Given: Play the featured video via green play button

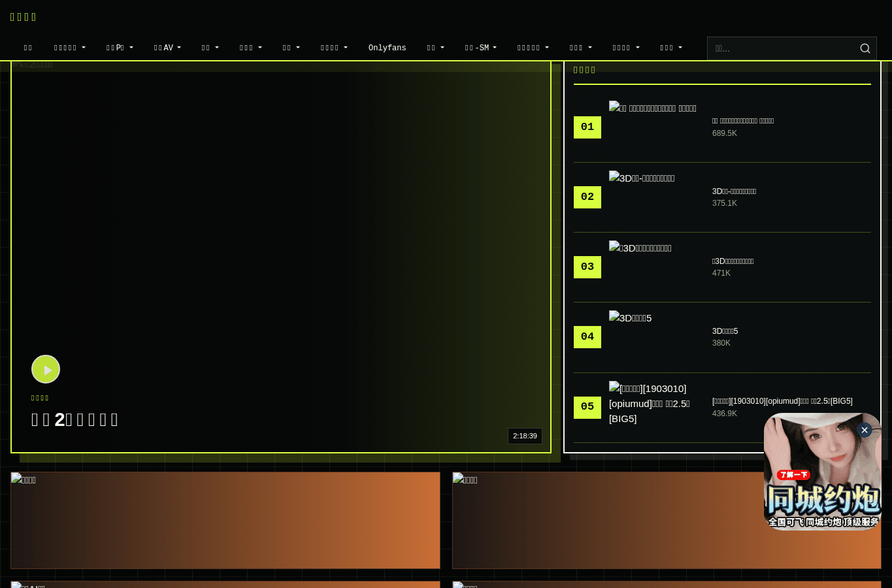Looking at the screenshot, I should [x=46, y=369].
